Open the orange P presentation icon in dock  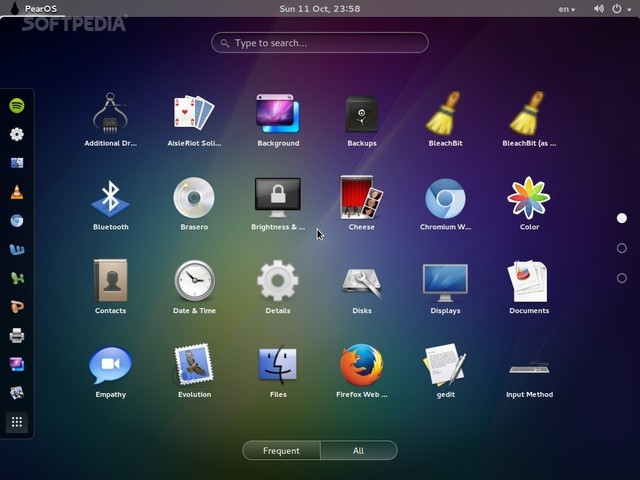click(17, 307)
